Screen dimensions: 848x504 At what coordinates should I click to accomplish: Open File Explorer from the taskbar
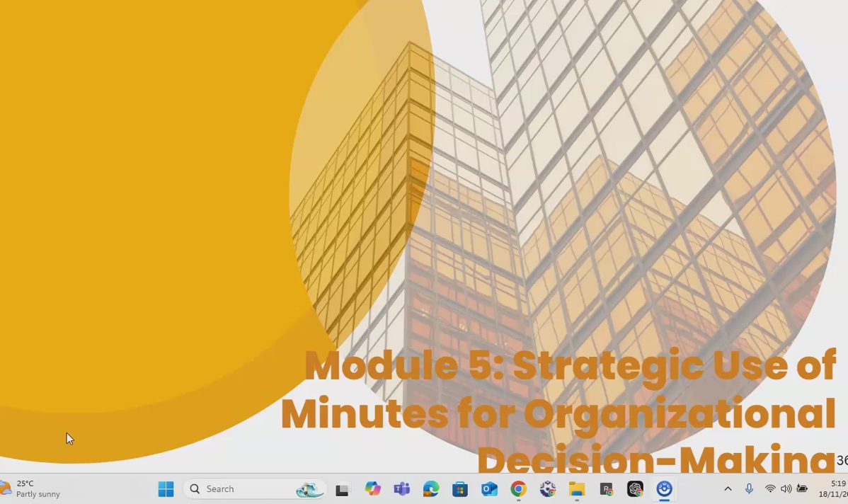coord(577,489)
